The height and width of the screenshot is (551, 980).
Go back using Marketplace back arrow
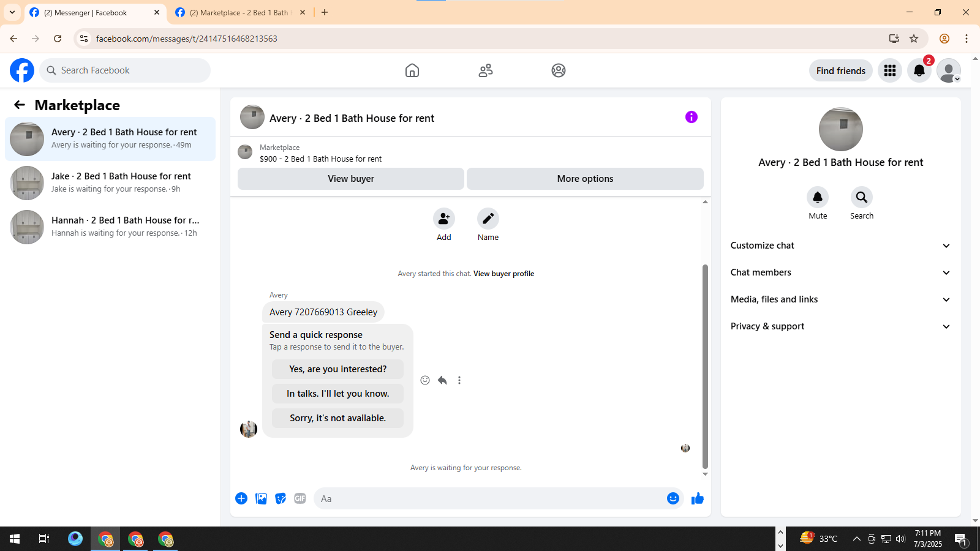[20, 105]
